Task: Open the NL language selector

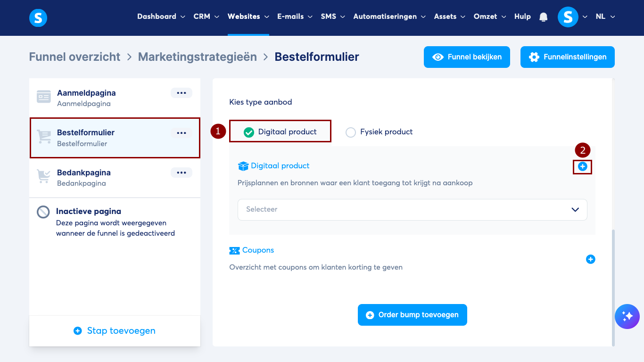Action: tap(605, 16)
